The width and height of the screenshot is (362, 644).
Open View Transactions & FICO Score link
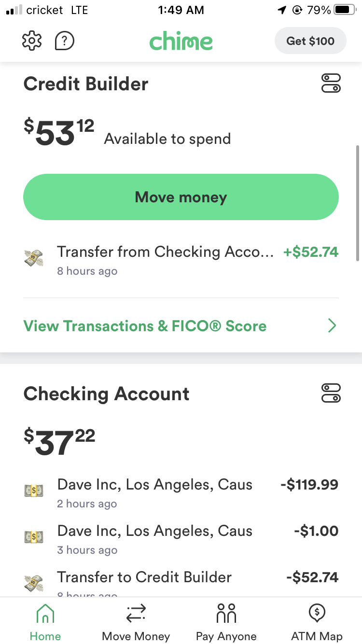click(145, 326)
